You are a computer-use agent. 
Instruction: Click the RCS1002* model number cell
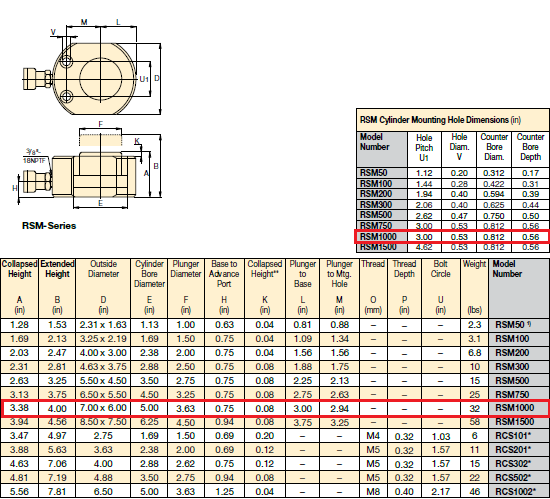point(515,492)
